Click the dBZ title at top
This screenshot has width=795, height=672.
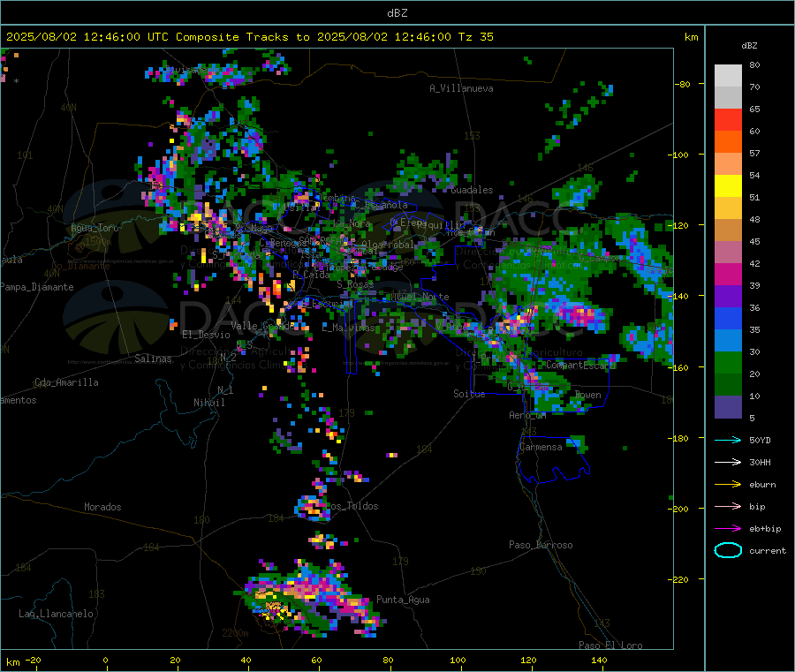[397, 13]
